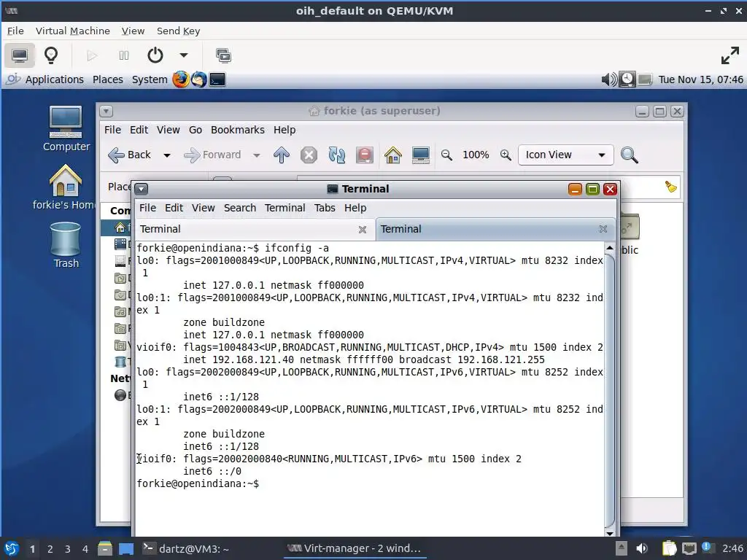This screenshot has width=747, height=560.
Task: Click the Run VM play icon
Action: (92, 55)
